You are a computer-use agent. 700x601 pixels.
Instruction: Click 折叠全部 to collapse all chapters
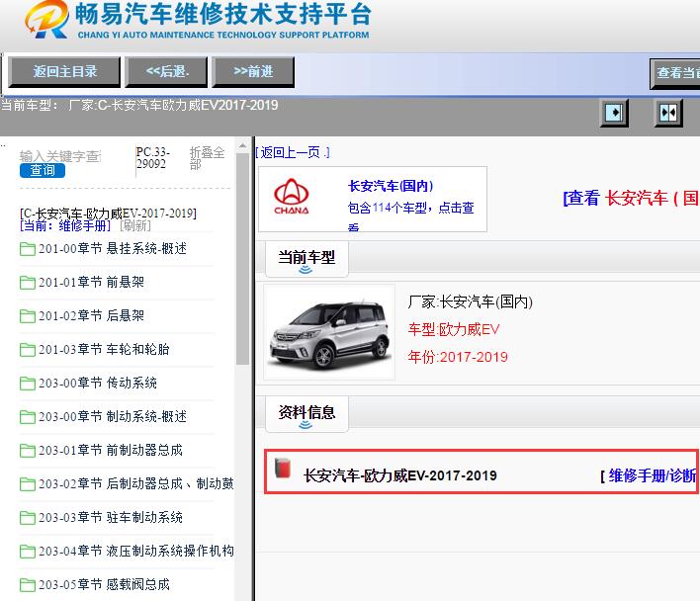[207, 158]
